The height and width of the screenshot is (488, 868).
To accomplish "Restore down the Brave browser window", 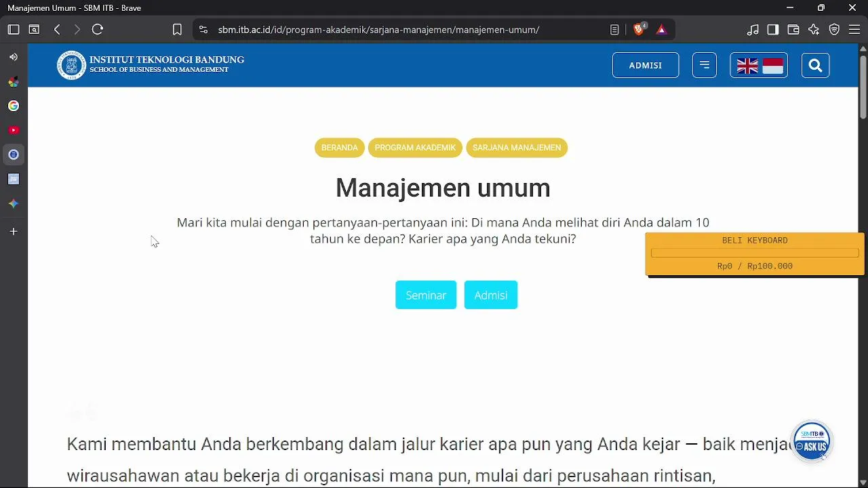I will pyautogui.click(x=821, y=7).
